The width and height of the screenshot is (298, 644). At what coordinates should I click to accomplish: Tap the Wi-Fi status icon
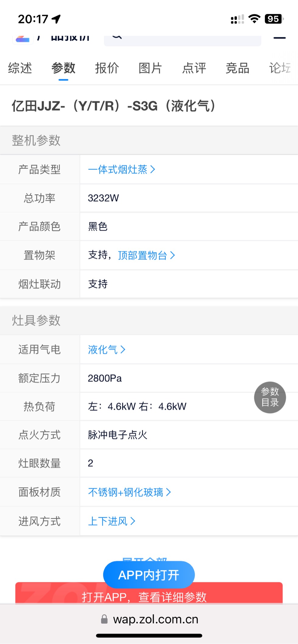tap(254, 19)
